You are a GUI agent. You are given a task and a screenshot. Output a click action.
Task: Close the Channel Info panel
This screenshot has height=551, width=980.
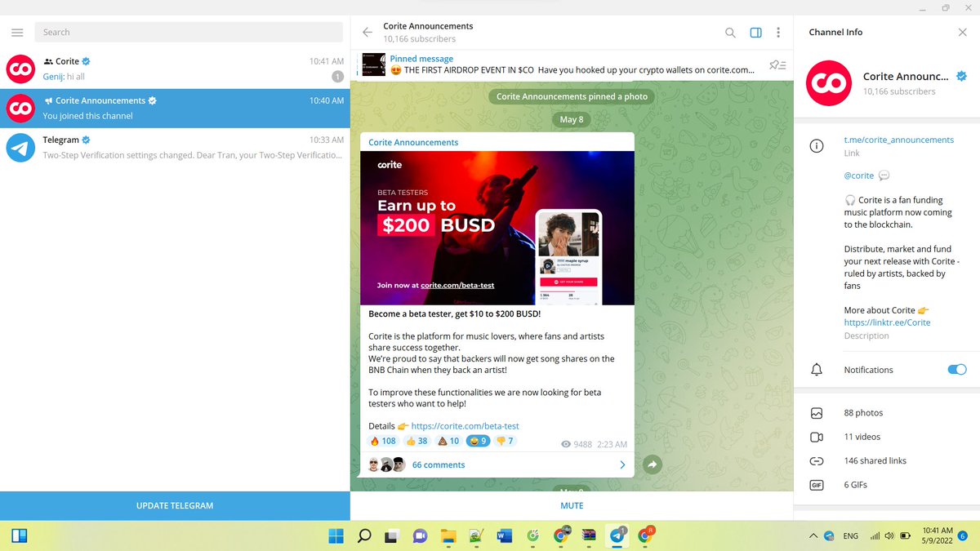[962, 33]
